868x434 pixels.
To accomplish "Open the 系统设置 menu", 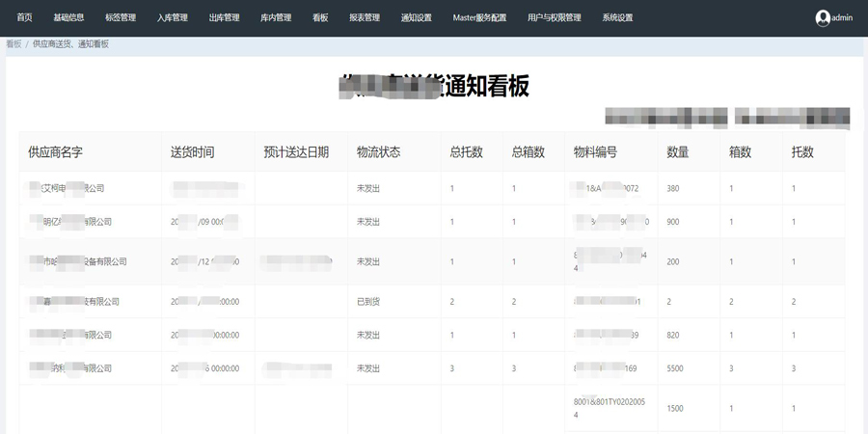I will [x=617, y=17].
